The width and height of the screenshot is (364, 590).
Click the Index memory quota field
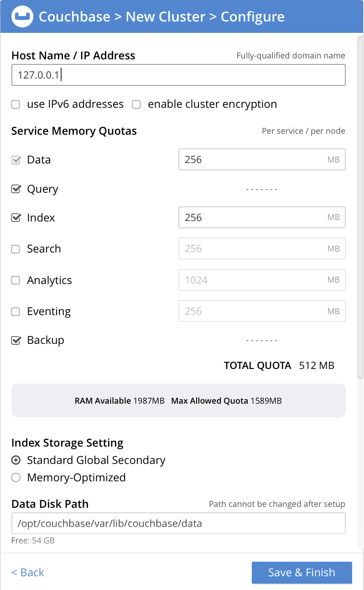click(x=262, y=217)
